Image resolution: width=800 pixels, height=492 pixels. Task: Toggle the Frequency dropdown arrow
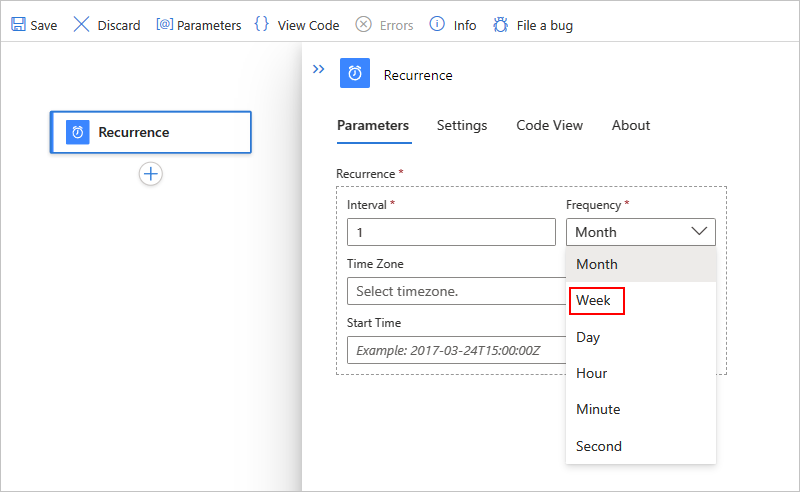click(699, 232)
